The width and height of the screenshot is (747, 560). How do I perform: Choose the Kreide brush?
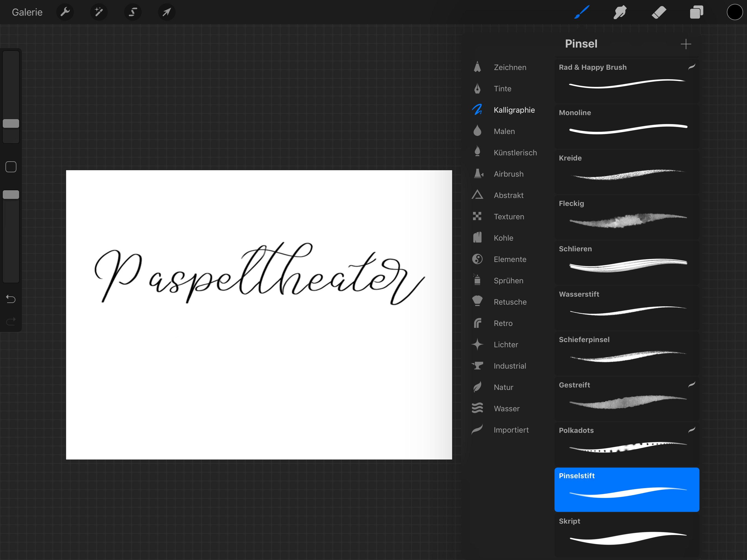(627, 171)
